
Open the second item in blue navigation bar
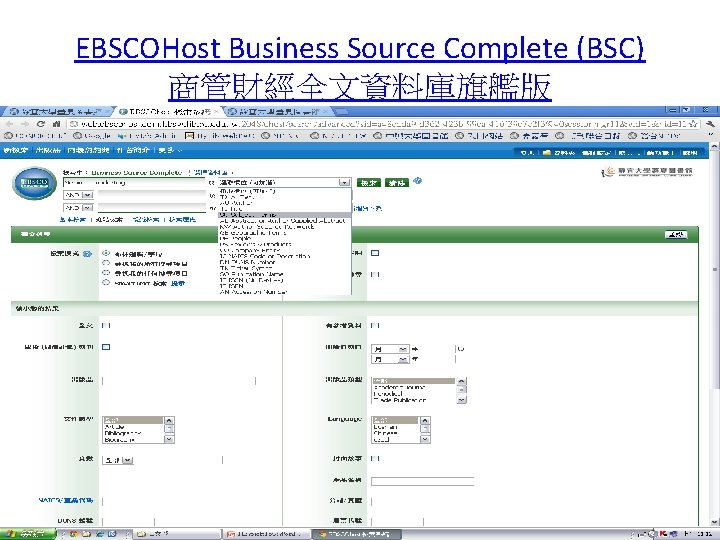(x=48, y=150)
